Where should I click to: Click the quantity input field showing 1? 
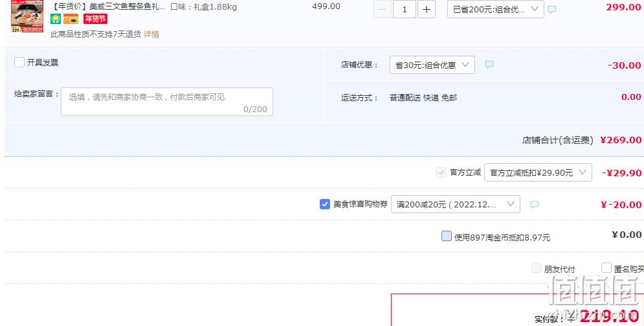coord(405,9)
